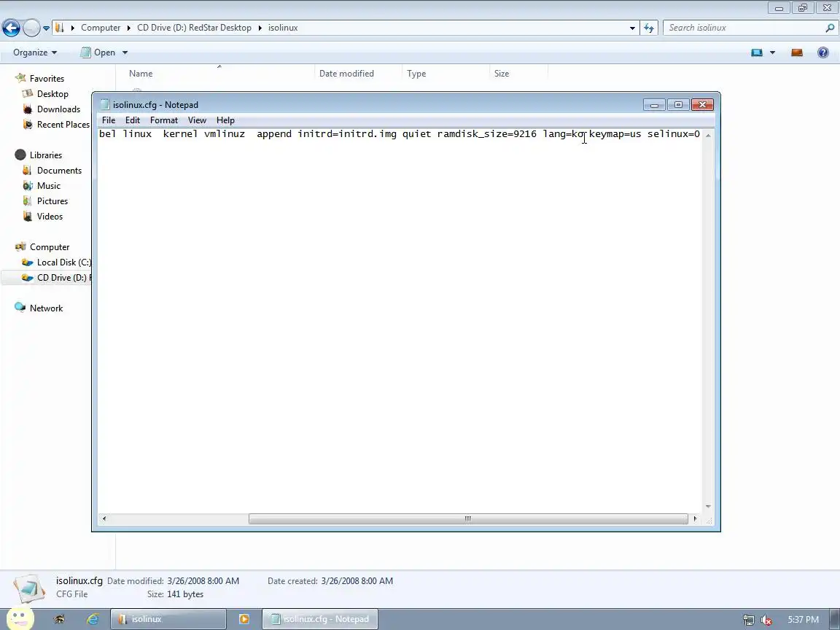Click isolinux.cfg file icon in details pane
840x630 pixels.
click(29, 588)
